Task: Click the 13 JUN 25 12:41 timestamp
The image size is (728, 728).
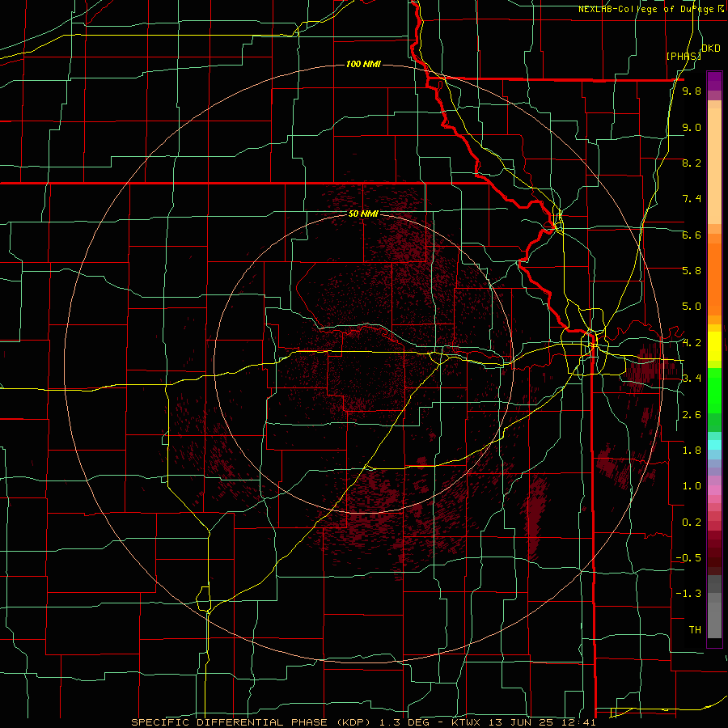Action: pyautogui.click(x=541, y=722)
